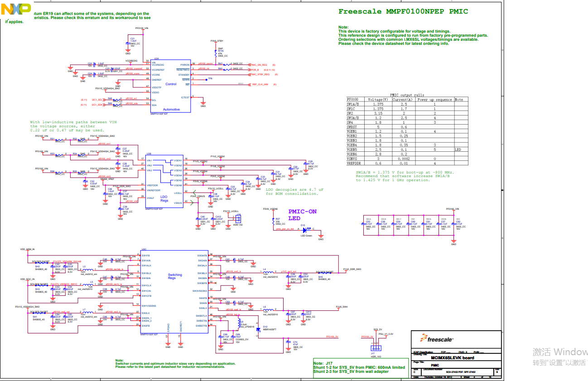Click the freescale logo in title block

[436, 339]
